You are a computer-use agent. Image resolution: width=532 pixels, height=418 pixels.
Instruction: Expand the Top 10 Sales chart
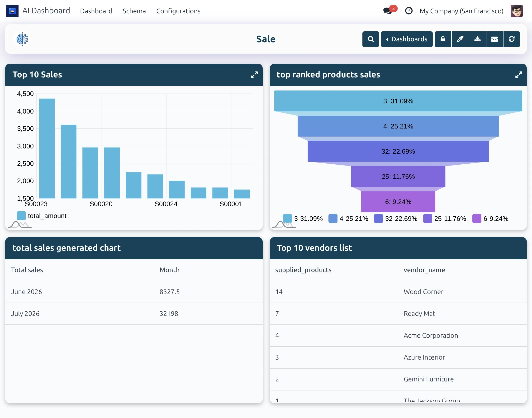[x=254, y=75]
